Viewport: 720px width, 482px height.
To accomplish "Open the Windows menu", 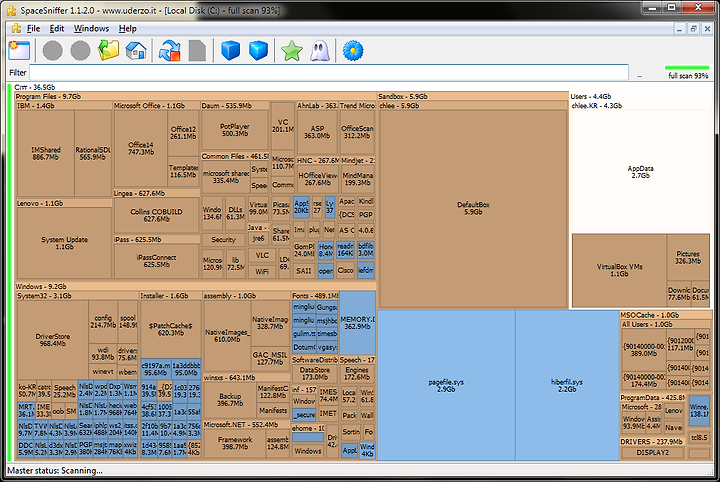I will (91, 28).
